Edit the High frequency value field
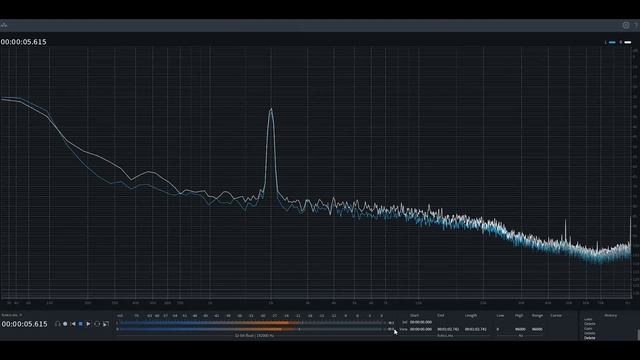Viewport: 640px width, 360px height. [x=520, y=329]
